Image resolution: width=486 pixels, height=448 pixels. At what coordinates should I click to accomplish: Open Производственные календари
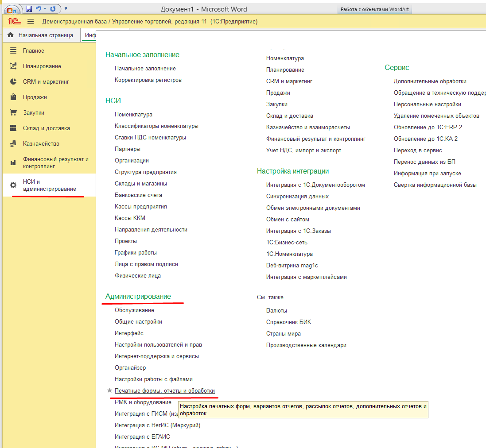(x=306, y=345)
